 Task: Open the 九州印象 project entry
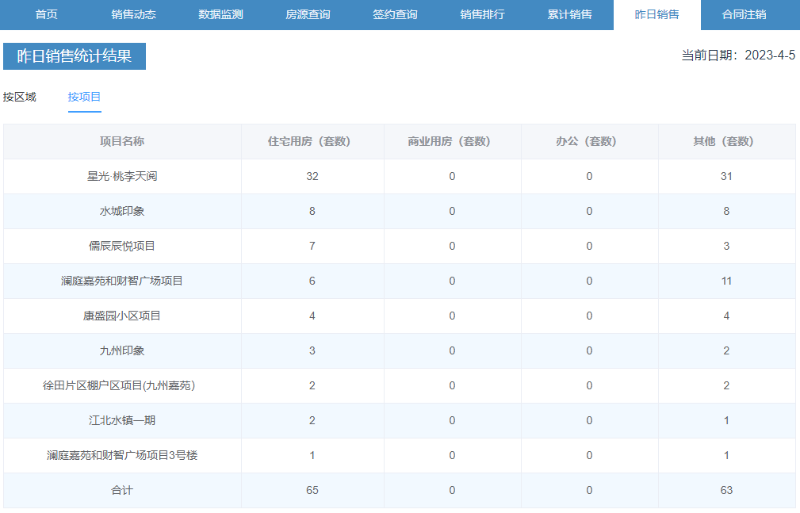[122, 351]
